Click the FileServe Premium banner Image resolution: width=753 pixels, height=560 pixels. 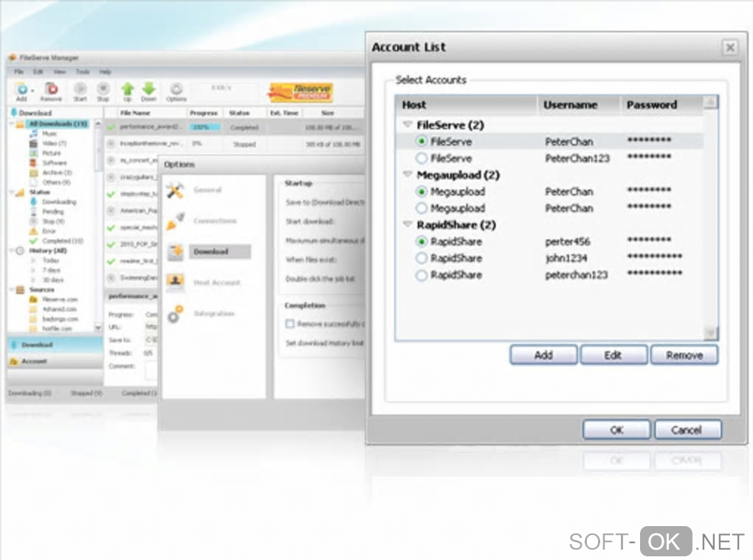[x=300, y=93]
